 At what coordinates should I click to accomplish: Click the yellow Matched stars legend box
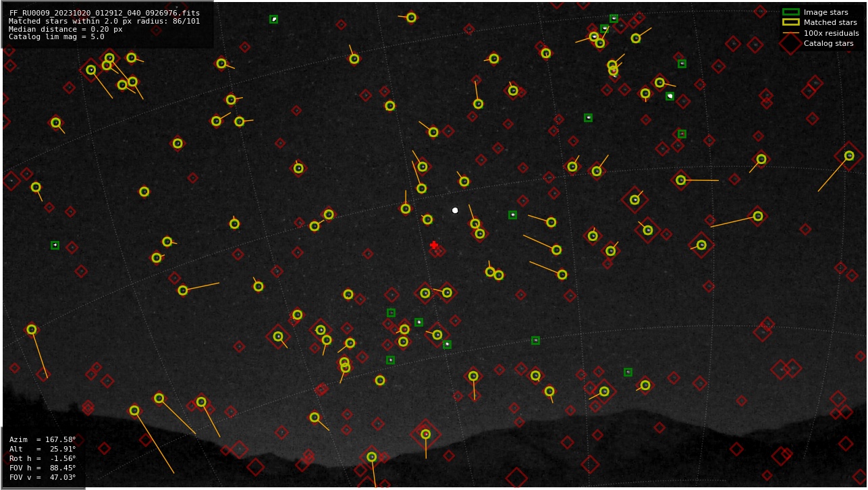click(790, 22)
